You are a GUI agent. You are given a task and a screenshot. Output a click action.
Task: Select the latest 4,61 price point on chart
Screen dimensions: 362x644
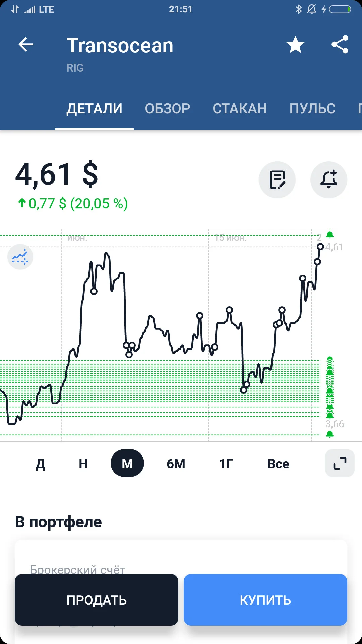pyautogui.click(x=320, y=247)
